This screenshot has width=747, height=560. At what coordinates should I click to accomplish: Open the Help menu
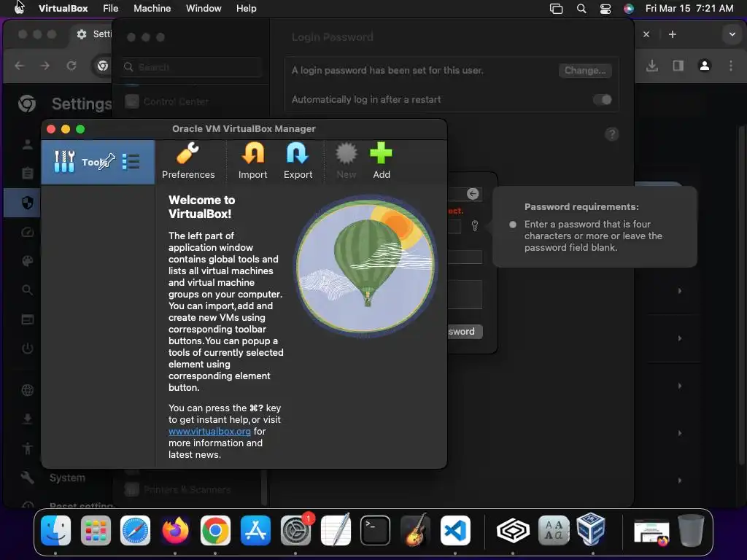tap(247, 8)
